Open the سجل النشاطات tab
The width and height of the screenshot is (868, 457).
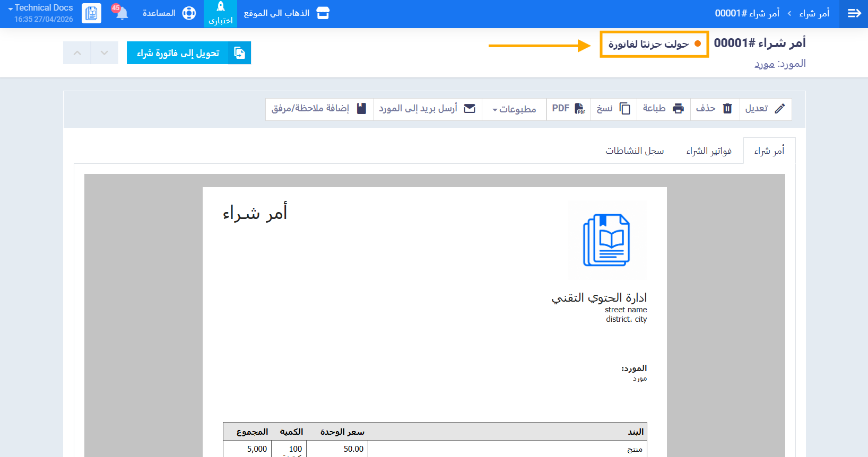(635, 151)
